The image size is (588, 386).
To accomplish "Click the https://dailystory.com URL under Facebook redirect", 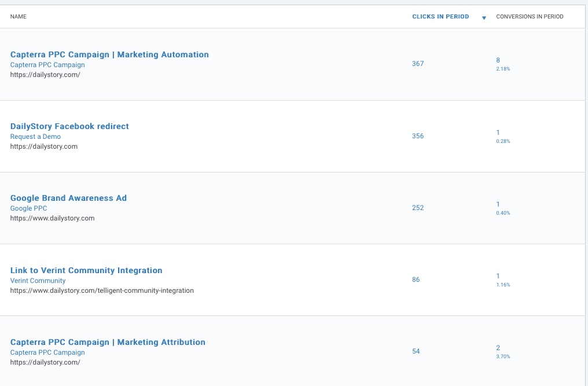I will coord(44,146).
